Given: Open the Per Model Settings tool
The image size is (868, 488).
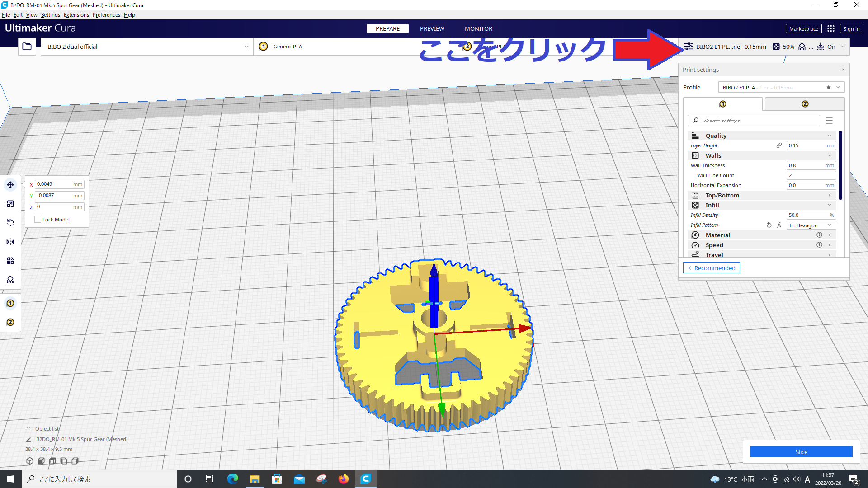Looking at the screenshot, I should pyautogui.click(x=10, y=261).
